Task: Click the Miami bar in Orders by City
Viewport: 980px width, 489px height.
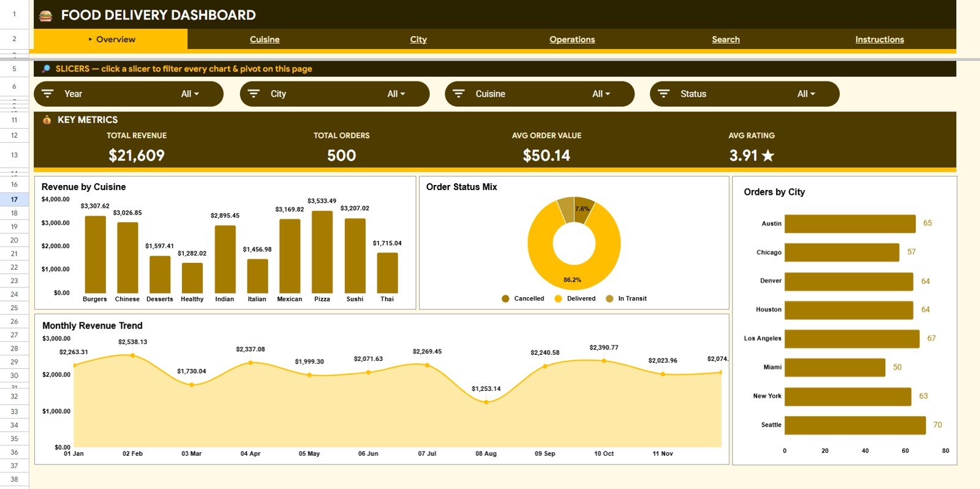Action: [835, 368]
